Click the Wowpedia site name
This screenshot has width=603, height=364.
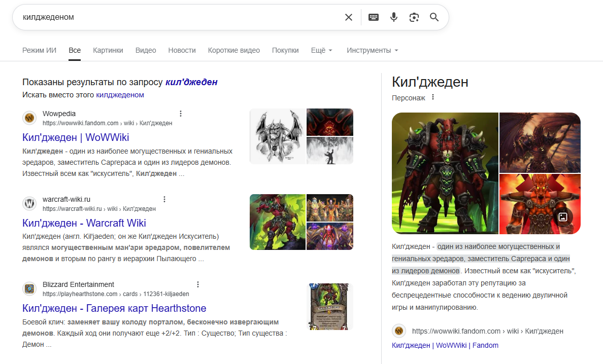click(x=59, y=114)
